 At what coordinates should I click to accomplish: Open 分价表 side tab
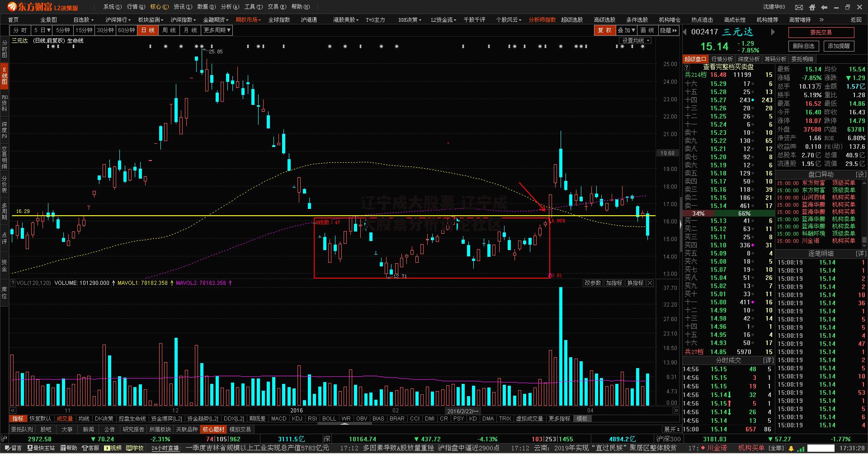tap(4, 184)
